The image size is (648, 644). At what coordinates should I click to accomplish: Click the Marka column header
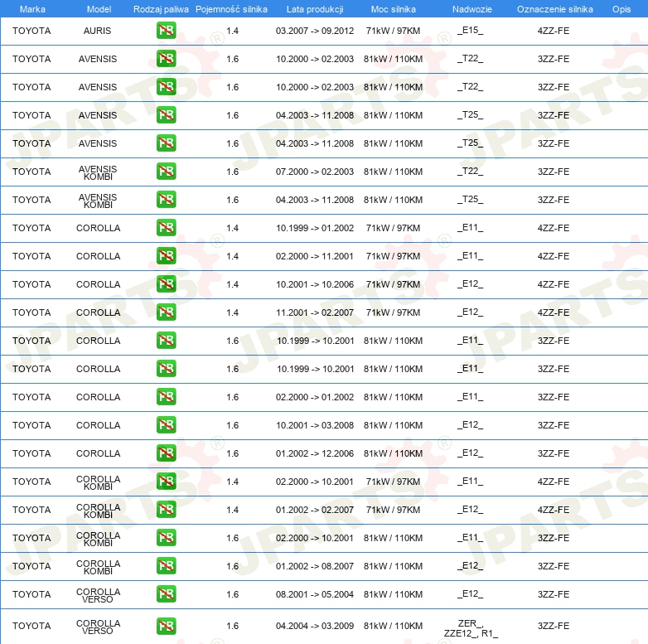(32, 9)
